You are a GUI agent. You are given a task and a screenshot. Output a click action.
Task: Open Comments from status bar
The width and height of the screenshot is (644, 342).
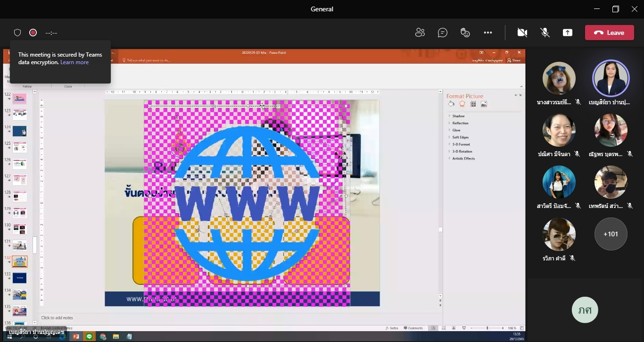pos(413,328)
